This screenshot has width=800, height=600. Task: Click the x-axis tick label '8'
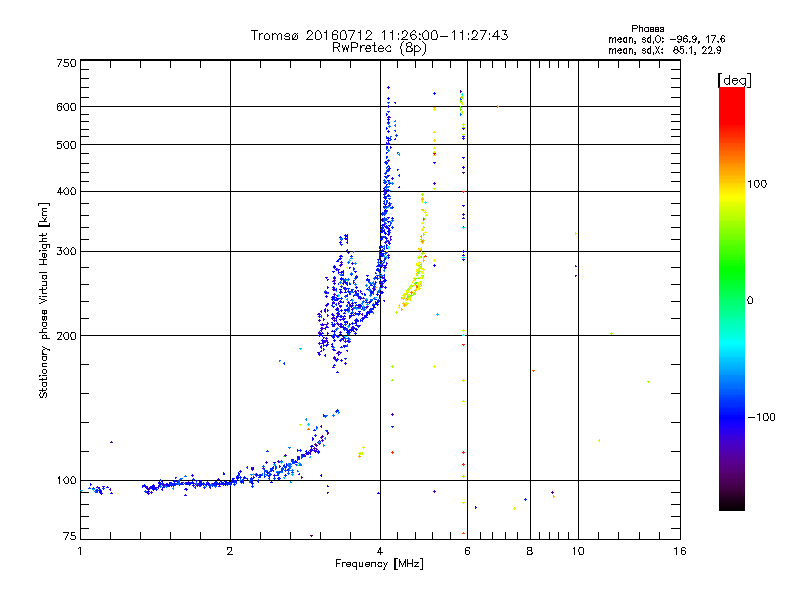pos(530,551)
